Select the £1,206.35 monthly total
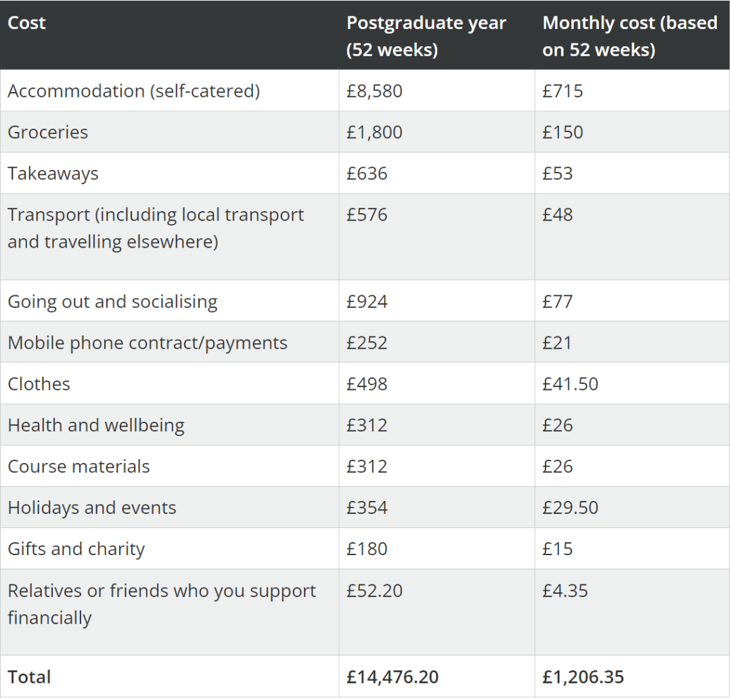Image resolution: width=731 pixels, height=700 pixels. pyautogui.click(x=583, y=677)
